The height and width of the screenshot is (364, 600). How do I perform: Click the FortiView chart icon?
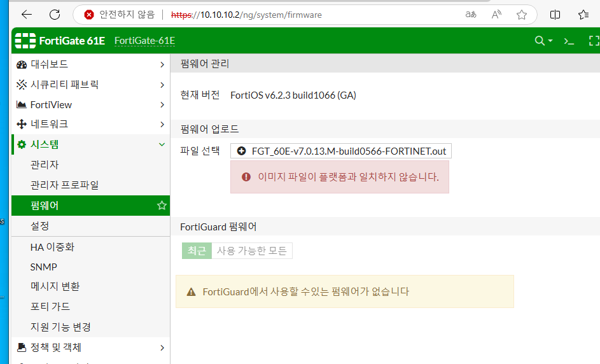[22, 104]
